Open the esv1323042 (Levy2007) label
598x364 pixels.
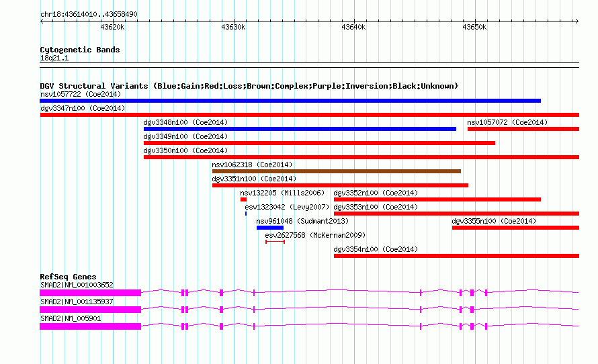pyautogui.click(x=287, y=207)
